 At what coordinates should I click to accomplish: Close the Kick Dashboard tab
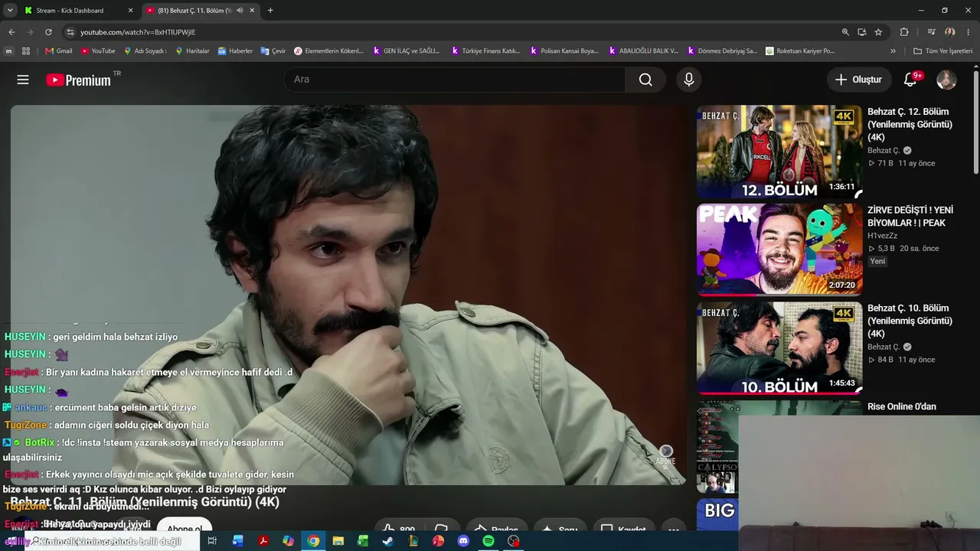(x=130, y=11)
